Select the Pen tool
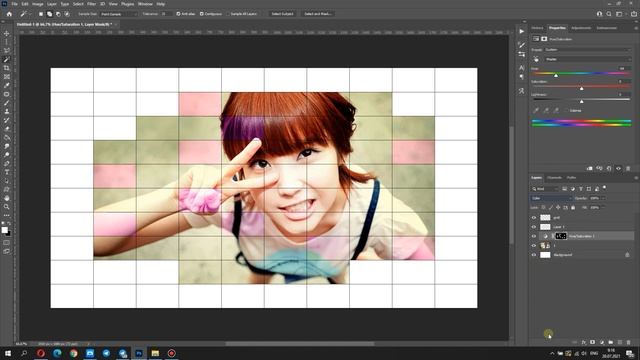This screenshot has height=360, width=640. click(7, 163)
